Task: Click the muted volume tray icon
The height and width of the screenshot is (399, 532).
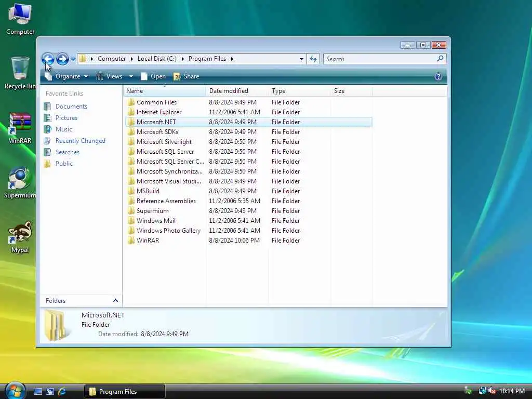Action: pyautogui.click(x=492, y=391)
